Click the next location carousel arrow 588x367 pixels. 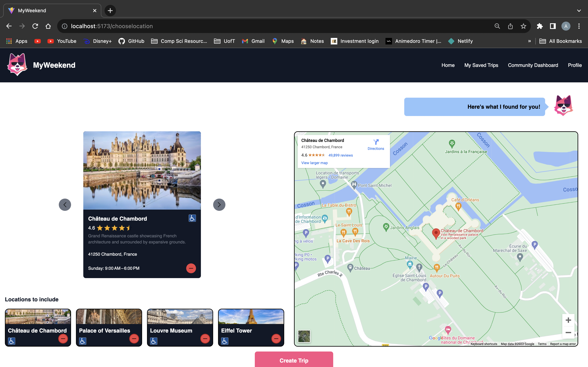click(x=219, y=205)
